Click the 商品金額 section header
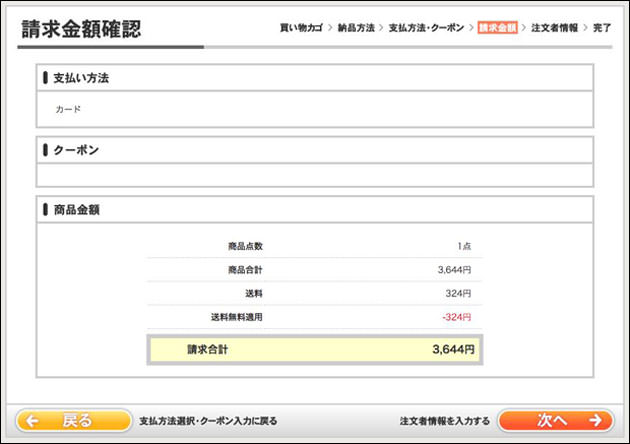Viewport: 630px width, 444px height. click(315, 210)
